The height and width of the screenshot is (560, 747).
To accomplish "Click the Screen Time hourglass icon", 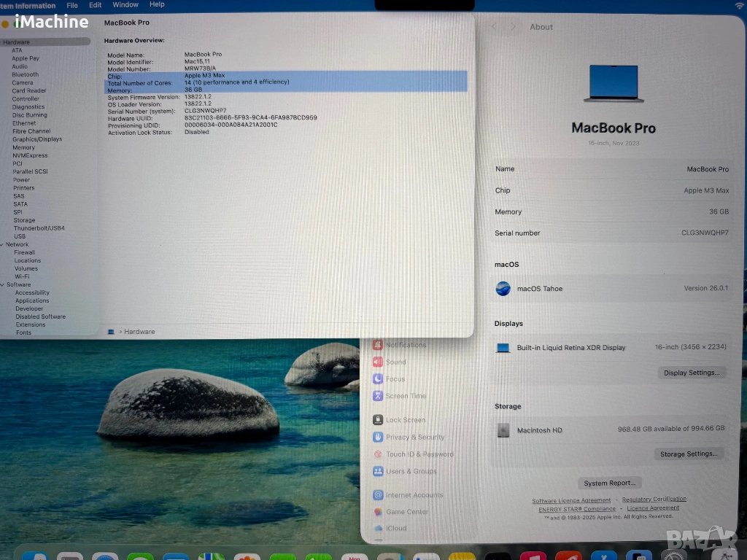I will coord(378,396).
